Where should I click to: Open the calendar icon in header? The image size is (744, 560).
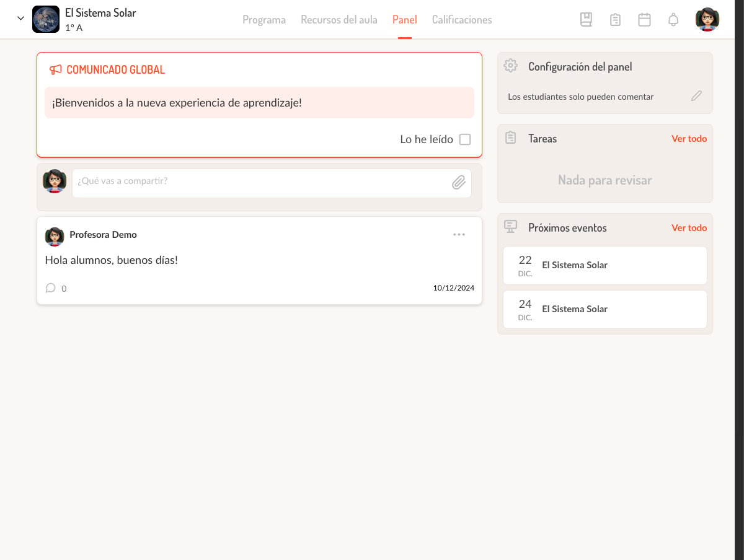click(644, 20)
